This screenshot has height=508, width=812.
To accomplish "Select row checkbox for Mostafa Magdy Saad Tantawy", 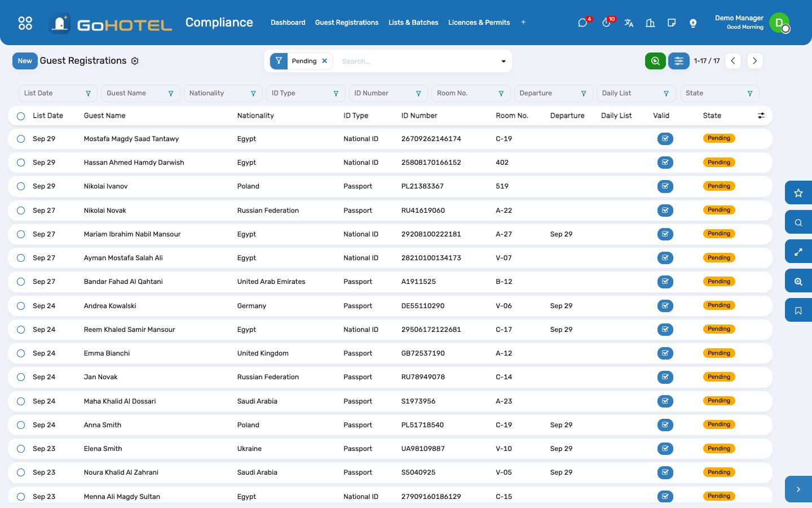I will tap(21, 139).
